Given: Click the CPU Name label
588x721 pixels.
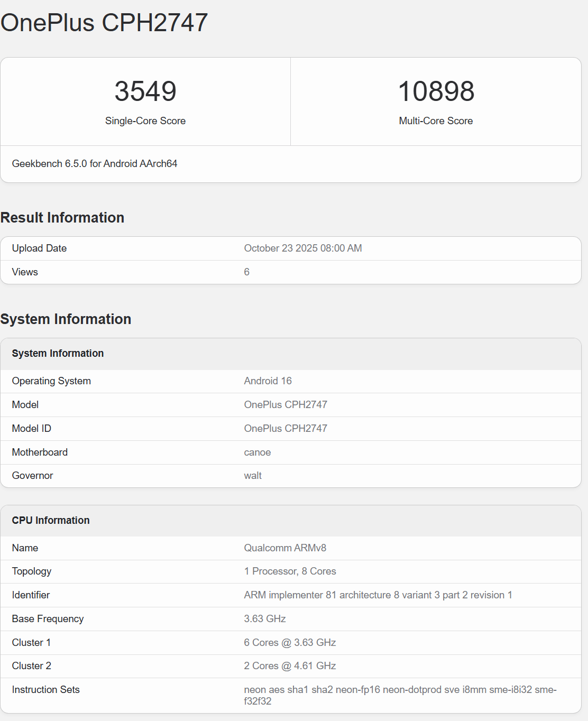Looking at the screenshot, I should click(25, 548).
